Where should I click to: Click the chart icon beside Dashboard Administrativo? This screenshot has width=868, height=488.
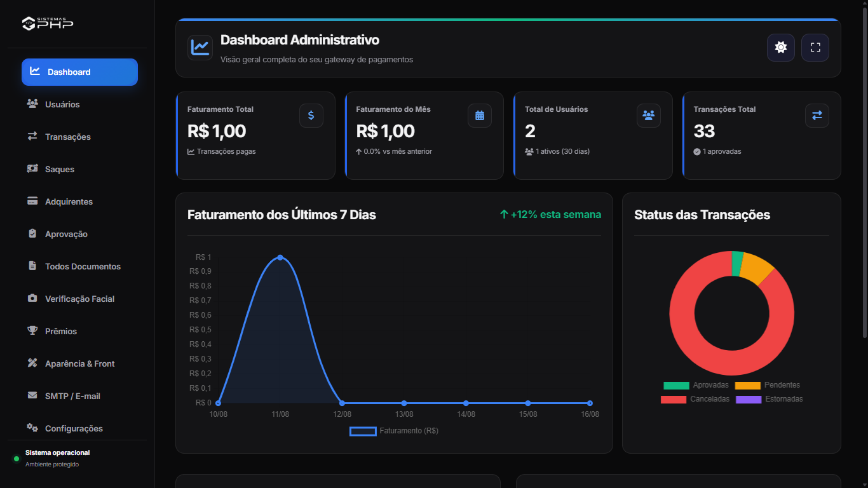[200, 48]
